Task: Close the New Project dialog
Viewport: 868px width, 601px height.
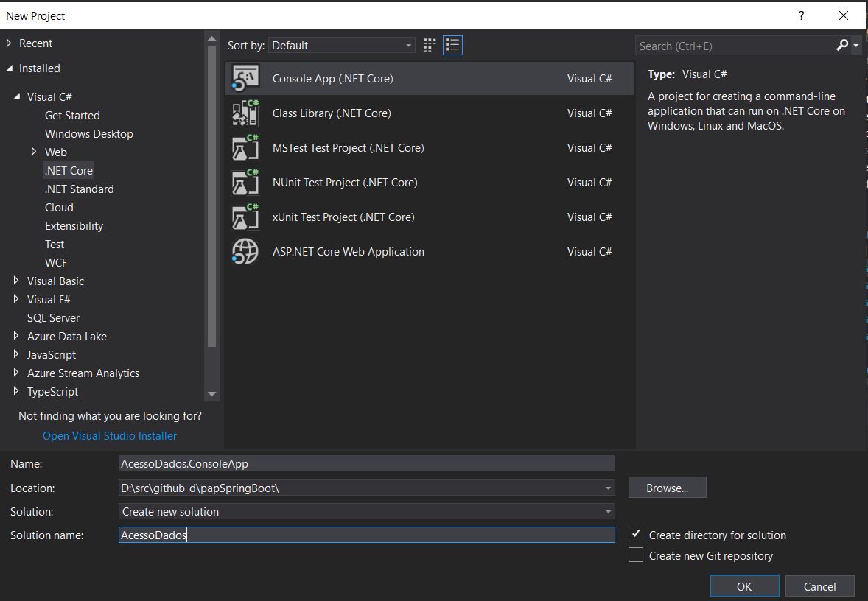Action: [843, 15]
